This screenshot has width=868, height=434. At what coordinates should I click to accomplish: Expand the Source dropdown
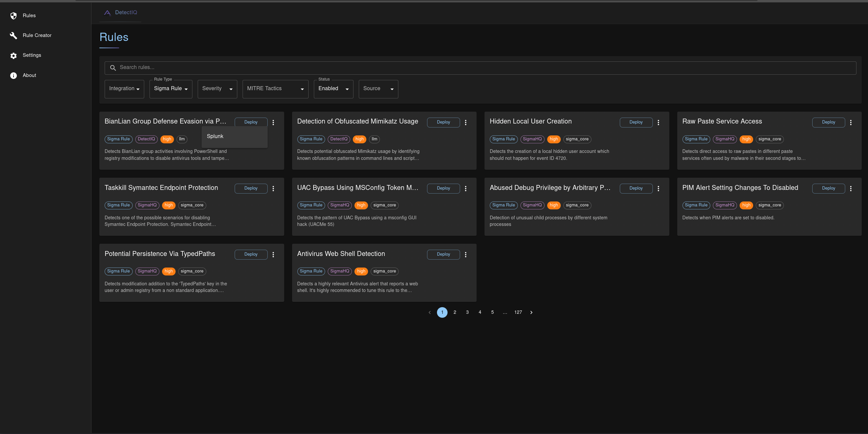[378, 88]
